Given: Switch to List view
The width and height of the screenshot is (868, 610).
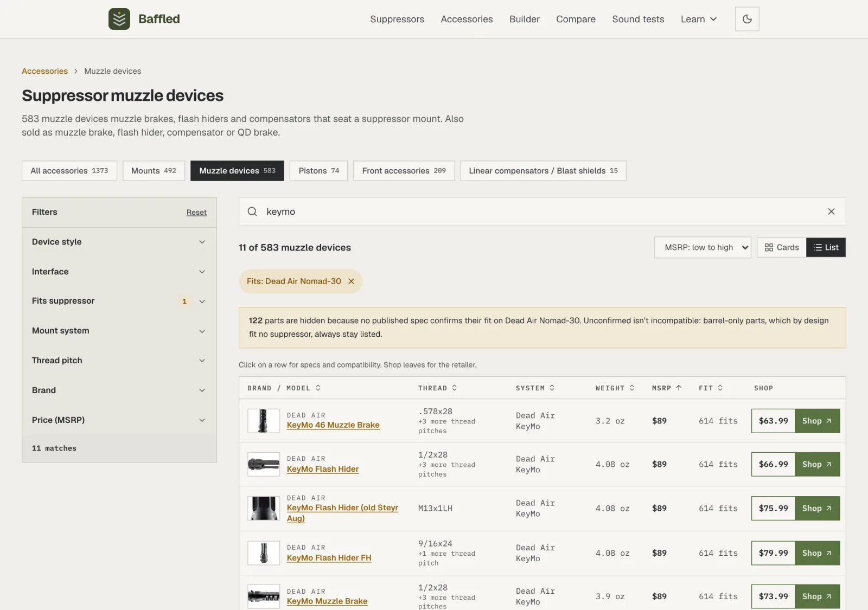Looking at the screenshot, I should tap(826, 247).
